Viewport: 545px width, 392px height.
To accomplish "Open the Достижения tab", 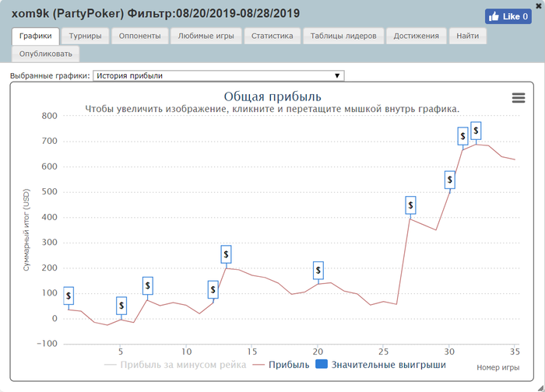I will coord(416,36).
